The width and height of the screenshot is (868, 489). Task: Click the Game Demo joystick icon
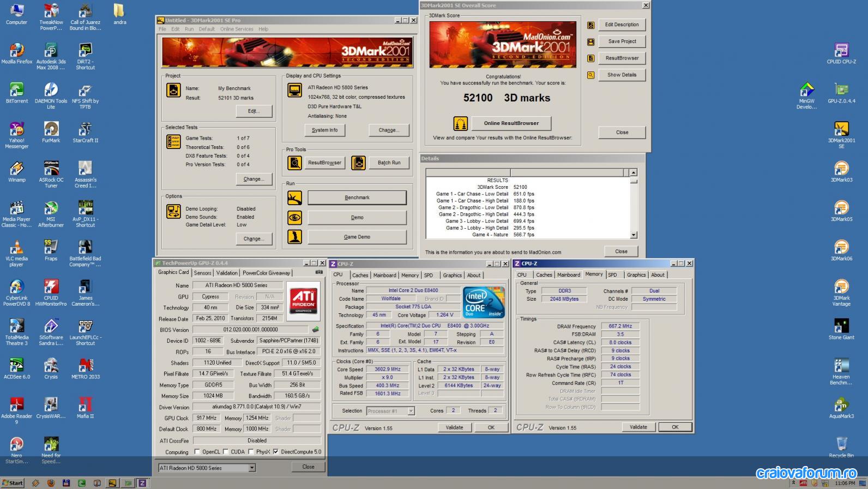point(295,237)
